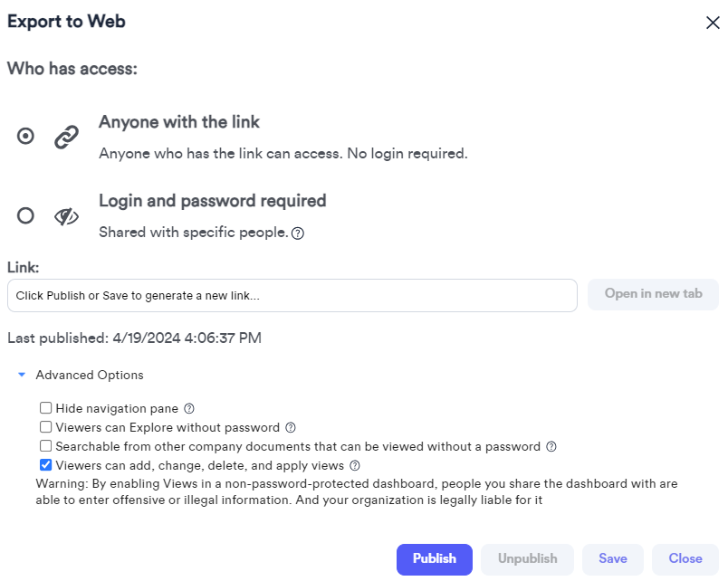Close the Export to Web dialog
728x581 pixels.
[x=713, y=23]
